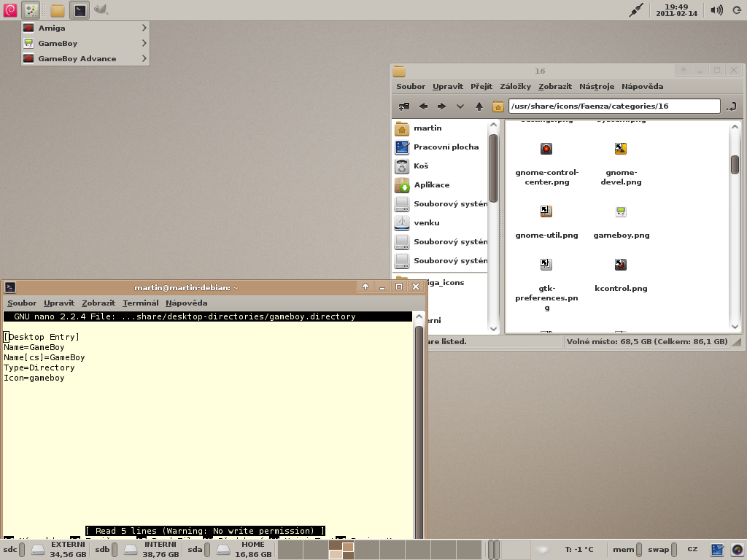Select kcontrol.png file
747x560 pixels.
621,276
